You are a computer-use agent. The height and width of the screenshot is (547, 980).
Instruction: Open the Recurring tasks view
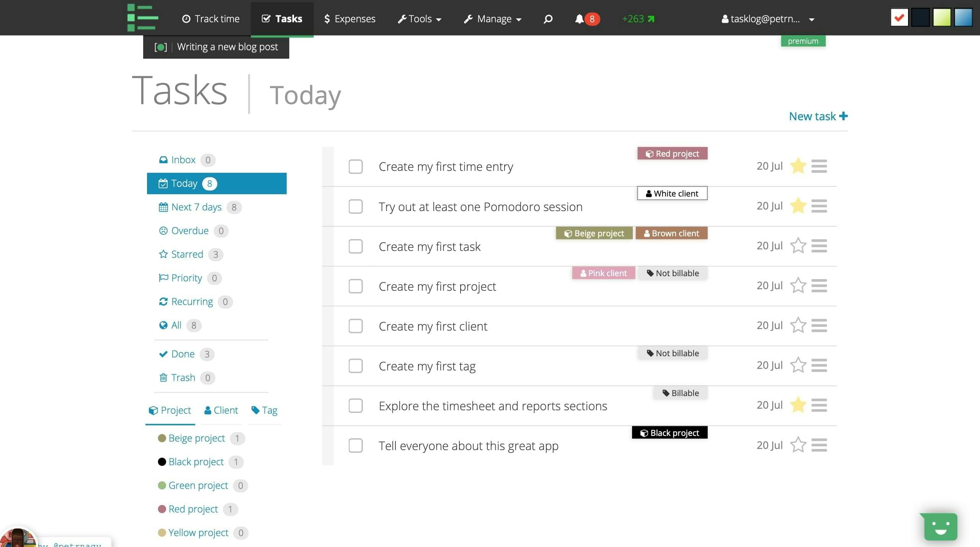click(192, 301)
